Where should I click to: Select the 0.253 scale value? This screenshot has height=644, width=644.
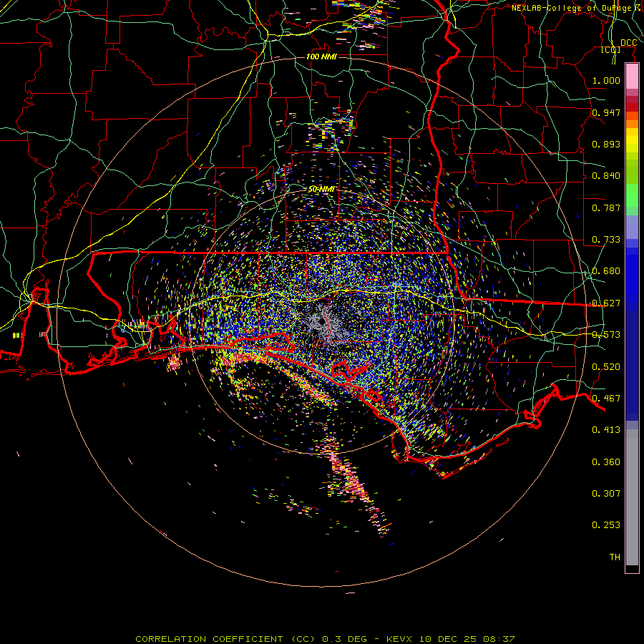tap(606, 525)
